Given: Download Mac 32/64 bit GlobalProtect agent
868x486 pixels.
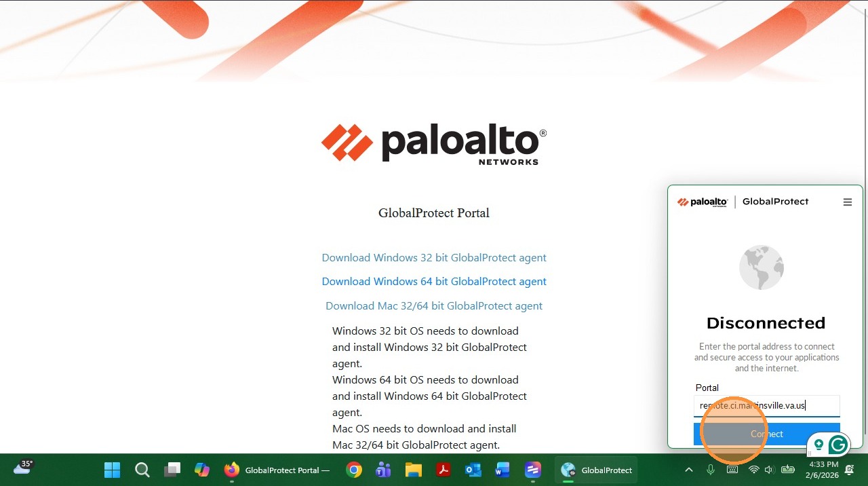Looking at the screenshot, I should pyautogui.click(x=434, y=306).
